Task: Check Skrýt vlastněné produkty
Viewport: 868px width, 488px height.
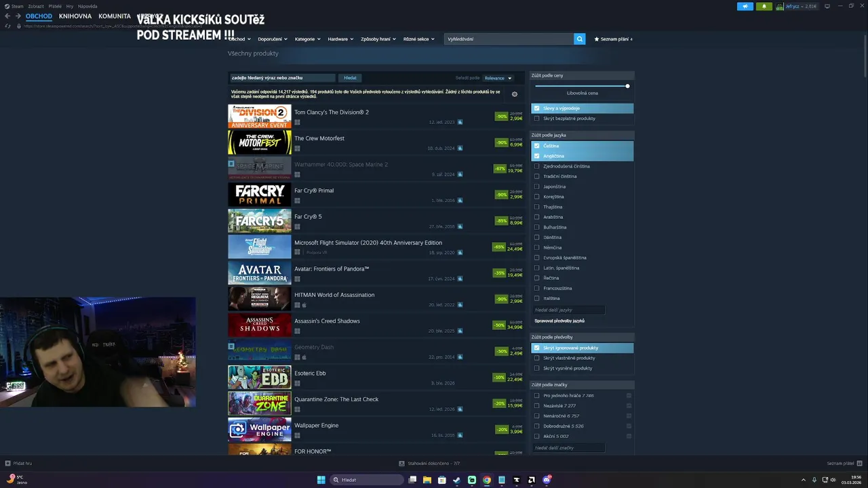Action: [x=536, y=358]
